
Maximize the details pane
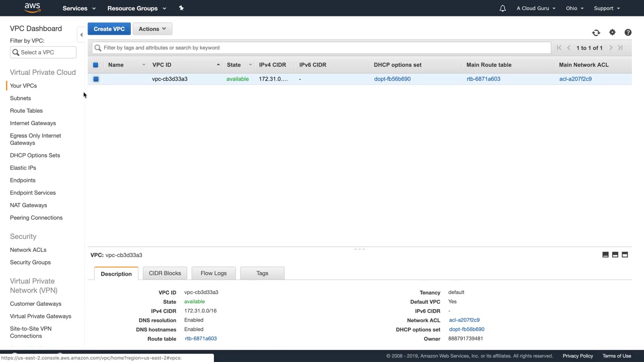tap(625, 255)
